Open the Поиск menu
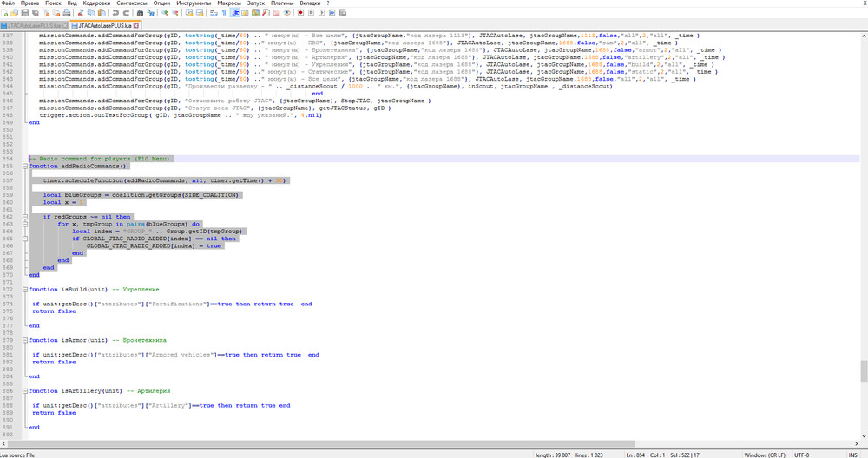868x458 pixels. (53, 3)
